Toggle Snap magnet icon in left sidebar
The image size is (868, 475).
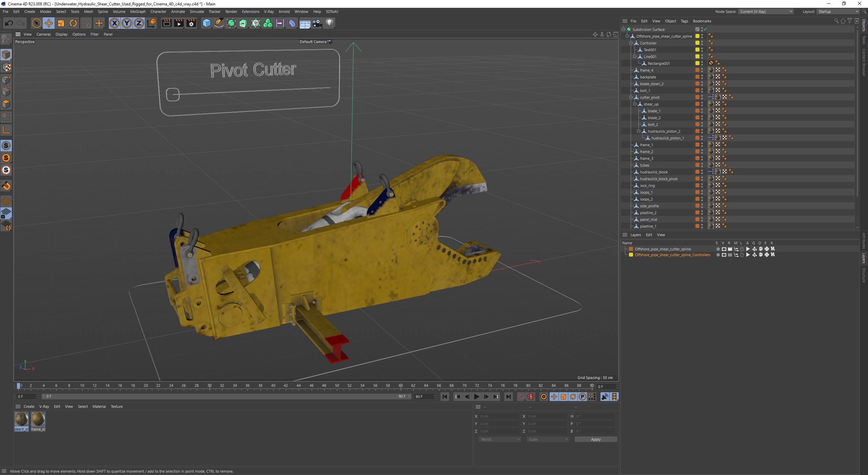(x=6, y=186)
